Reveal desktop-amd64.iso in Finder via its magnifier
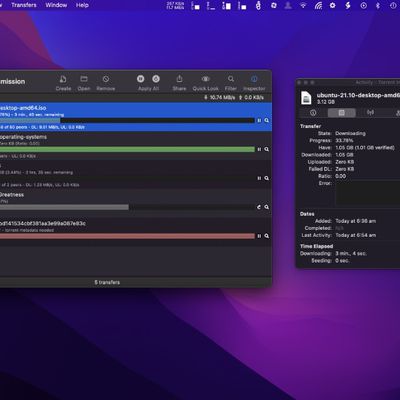The height and width of the screenshot is (400, 400). 267,120
